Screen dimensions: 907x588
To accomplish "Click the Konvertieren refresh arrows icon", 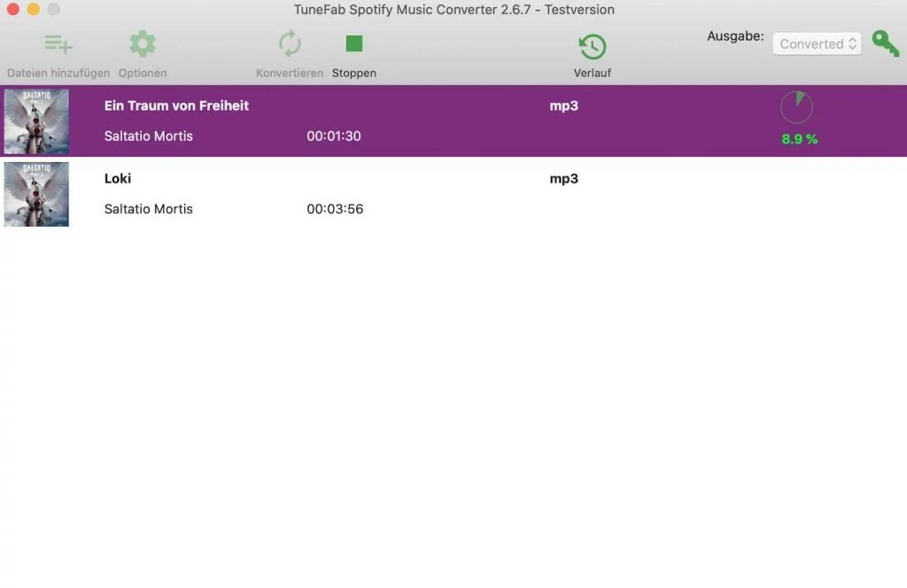I will [x=290, y=44].
